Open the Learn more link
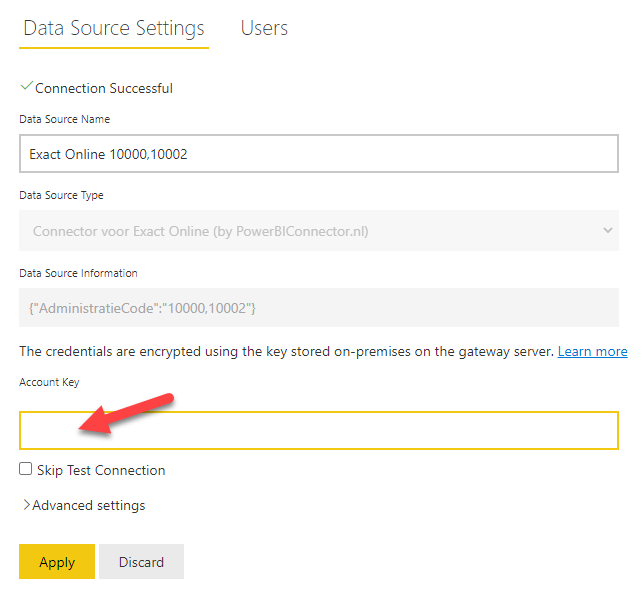The height and width of the screenshot is (597, 643). coord(592,351)
